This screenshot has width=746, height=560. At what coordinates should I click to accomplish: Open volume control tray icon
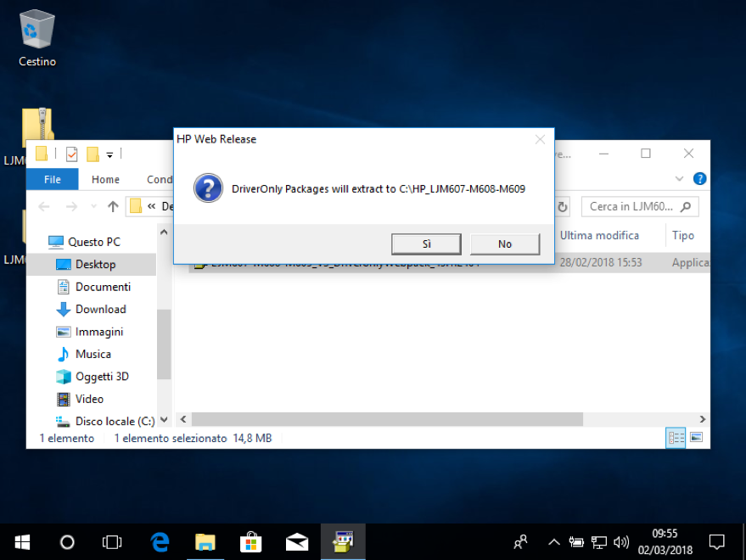point(621,542)
